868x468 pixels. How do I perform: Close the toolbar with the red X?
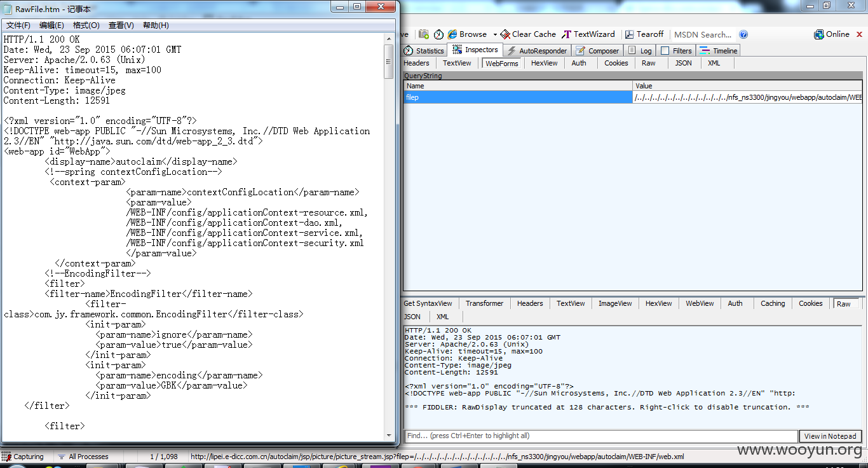point(859,34)
